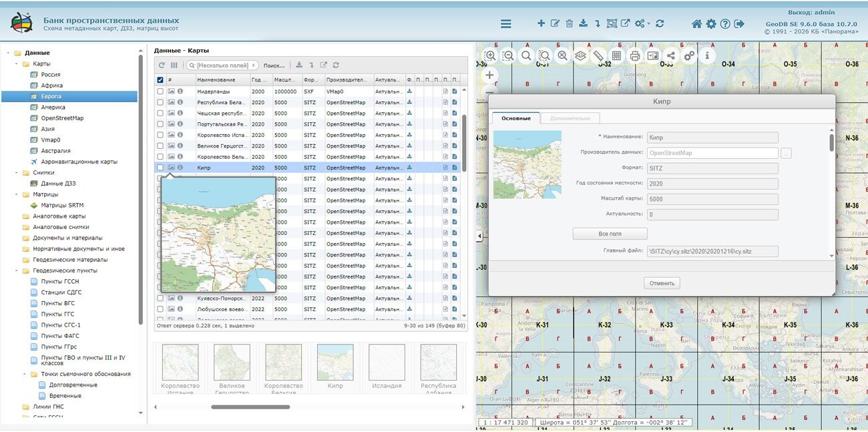Check the box for Нидерланды row
868x432 pixels.
tap(160, 91)
